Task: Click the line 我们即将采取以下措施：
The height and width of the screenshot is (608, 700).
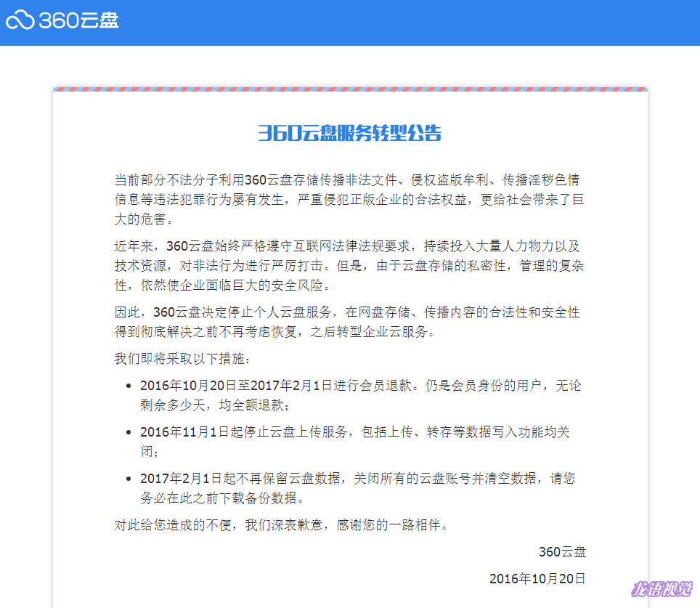Action: click(182, 358)
